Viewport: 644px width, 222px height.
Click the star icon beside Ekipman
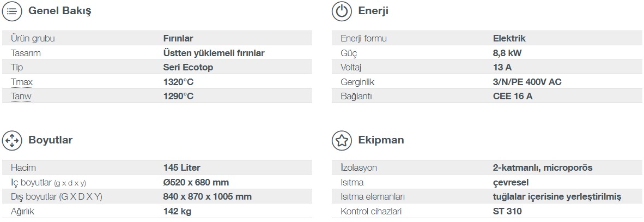tap(342, 141)
